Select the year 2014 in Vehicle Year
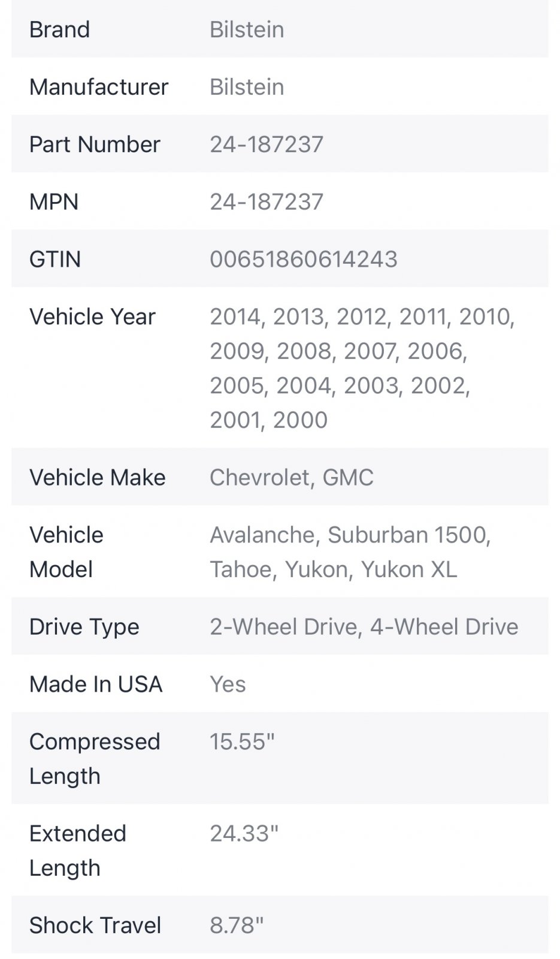560x959 pixels. [235, 316]
